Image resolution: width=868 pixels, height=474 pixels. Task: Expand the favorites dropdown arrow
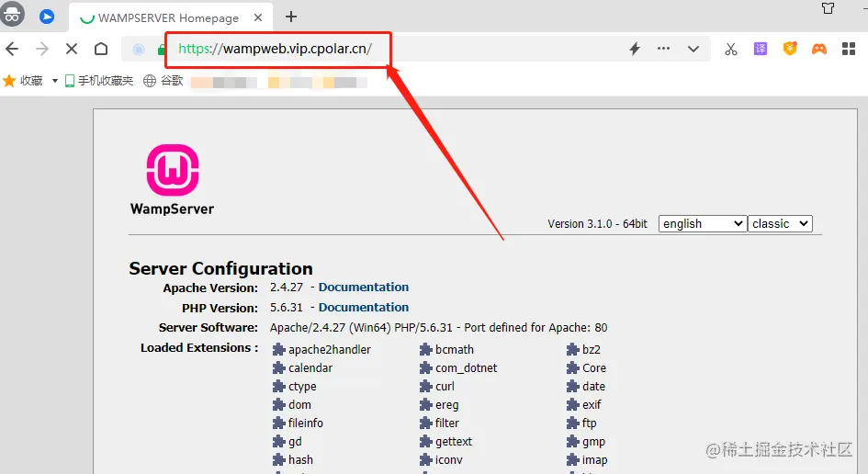click(x=55, y=81)
